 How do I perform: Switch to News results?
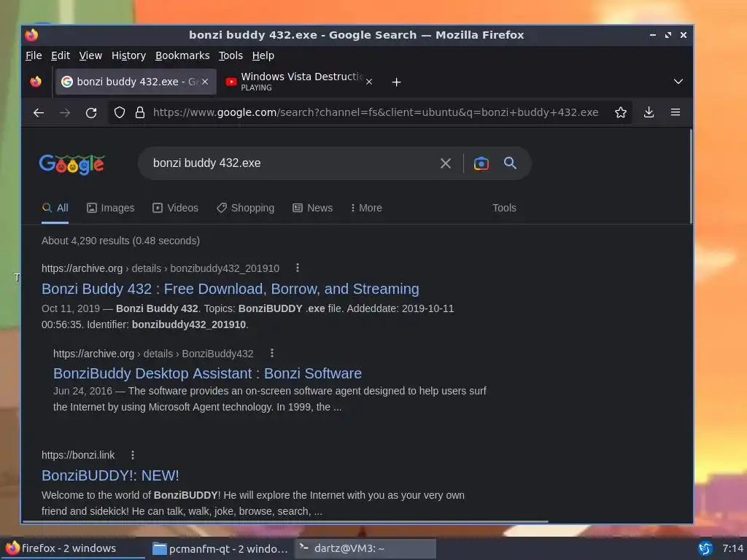[x=312, y=208]
